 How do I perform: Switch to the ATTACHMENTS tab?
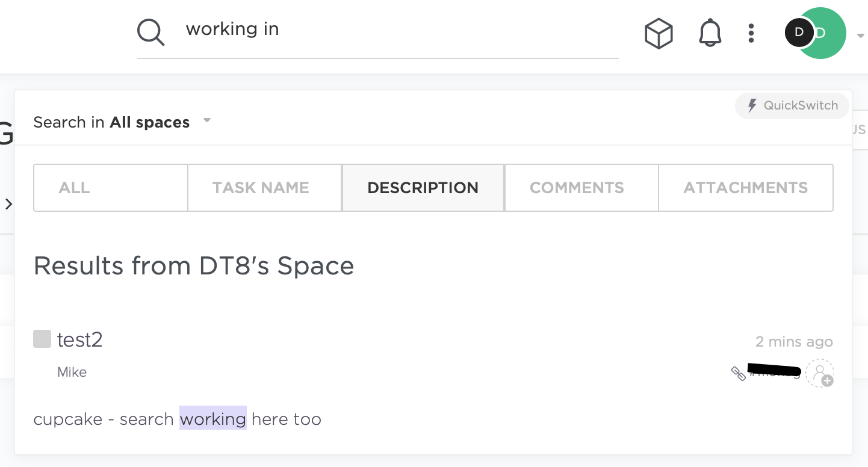pos(745,188)
